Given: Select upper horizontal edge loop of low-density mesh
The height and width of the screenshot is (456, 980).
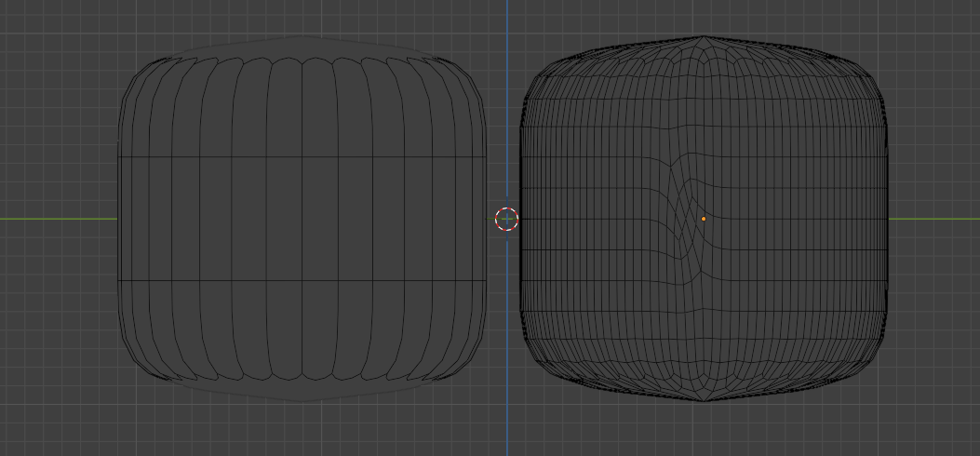Looking at the screenshot, I should 302,156.
